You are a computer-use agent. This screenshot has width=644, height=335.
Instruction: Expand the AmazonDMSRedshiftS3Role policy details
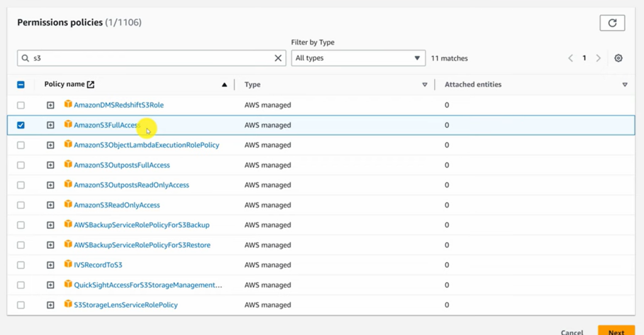point(50,105)
